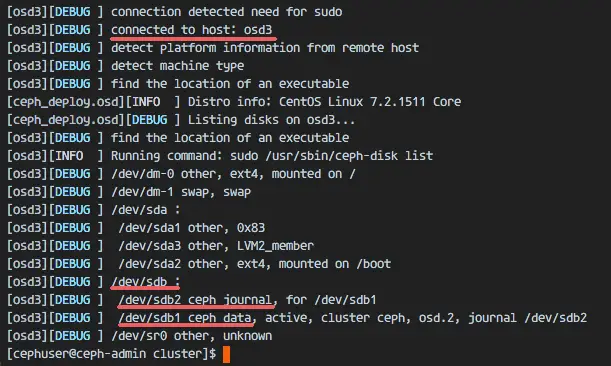Click the orange terminal cursor block
The image size is (611, 366).
click(x=226, y=354)
